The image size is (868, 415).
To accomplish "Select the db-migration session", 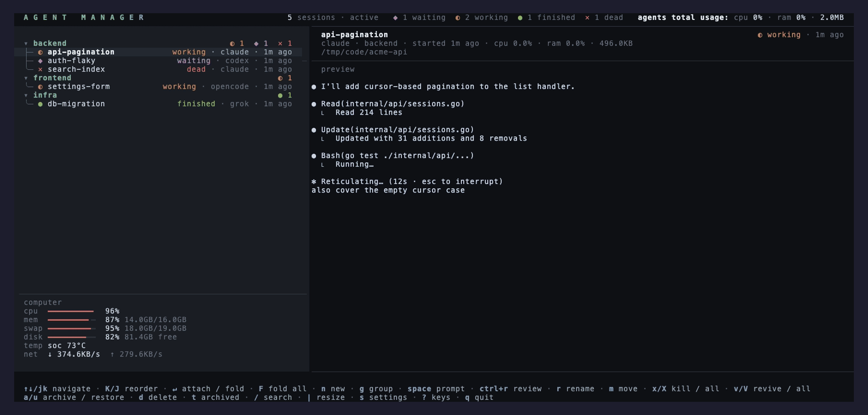I will point(158,104).
